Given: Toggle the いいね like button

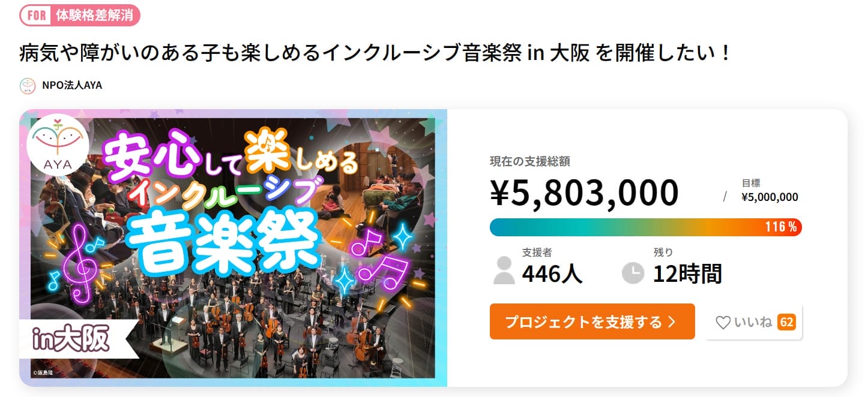Looking at the screenshot, I should pyautogui.click(x=753, y=322).
